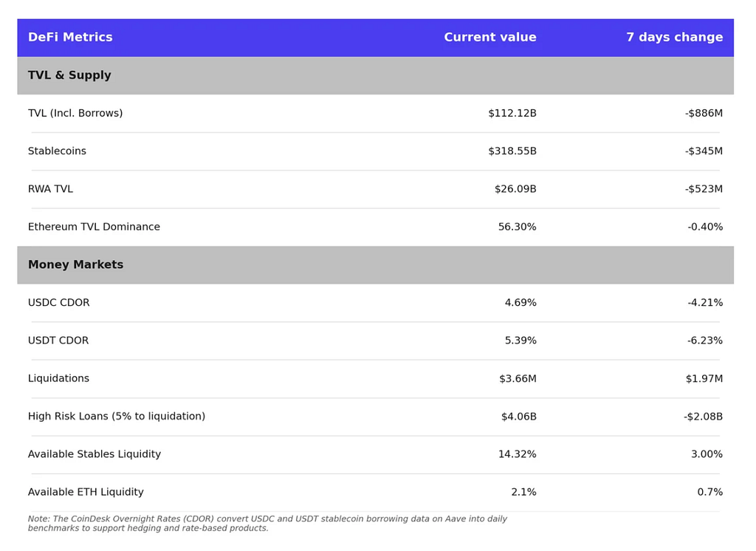Click High Risk Loans row label
This screenshot has width=756, height=551.
(117, 417)
